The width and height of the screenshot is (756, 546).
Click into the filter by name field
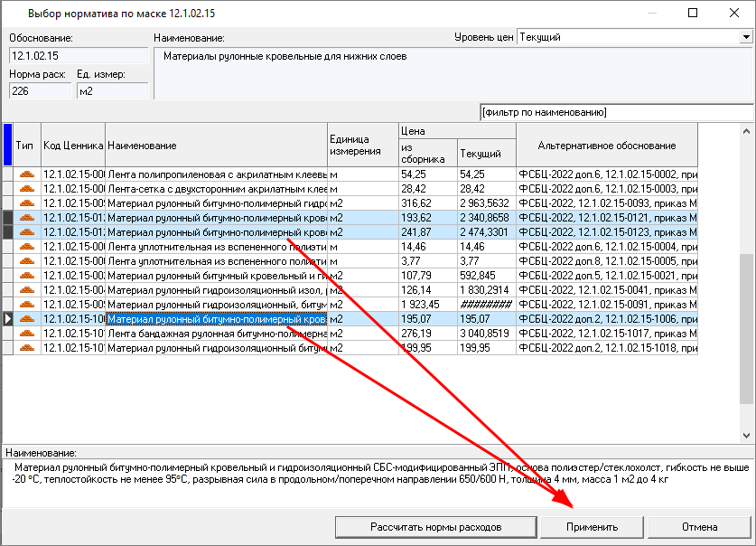pos(614,112)
